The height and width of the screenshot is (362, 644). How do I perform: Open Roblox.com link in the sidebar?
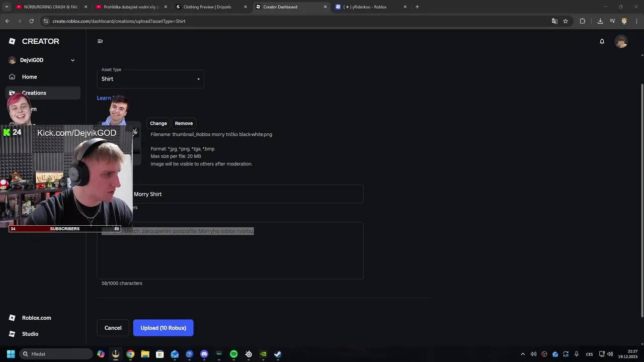pyautogui.click(x=36, y=318)
